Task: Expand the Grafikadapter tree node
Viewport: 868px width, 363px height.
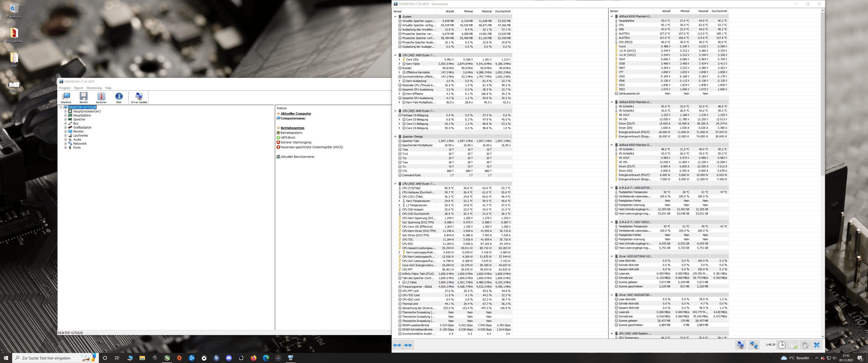Action: pyautogui.click(x=65, y=127)
